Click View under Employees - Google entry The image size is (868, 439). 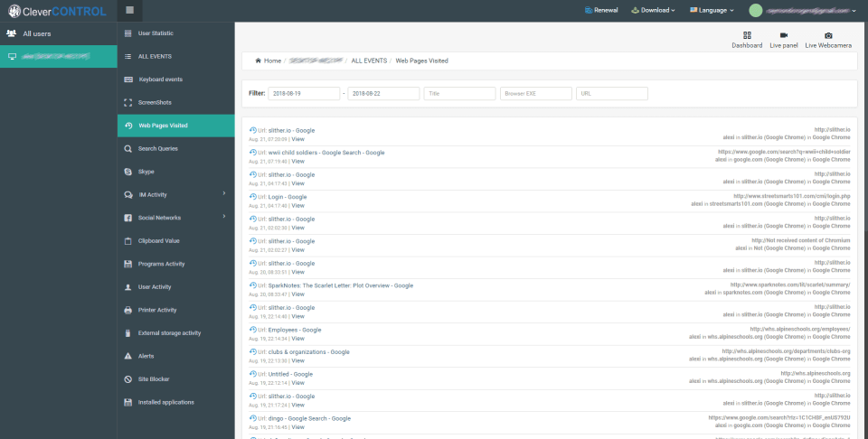[297, 339]
